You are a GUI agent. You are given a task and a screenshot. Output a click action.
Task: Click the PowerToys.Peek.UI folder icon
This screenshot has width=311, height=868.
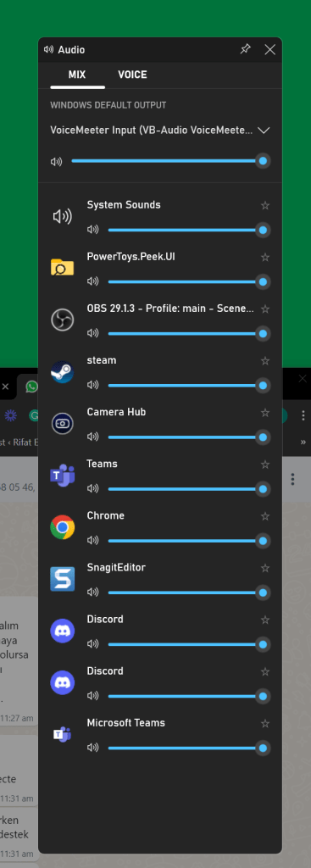pos(62,268)
